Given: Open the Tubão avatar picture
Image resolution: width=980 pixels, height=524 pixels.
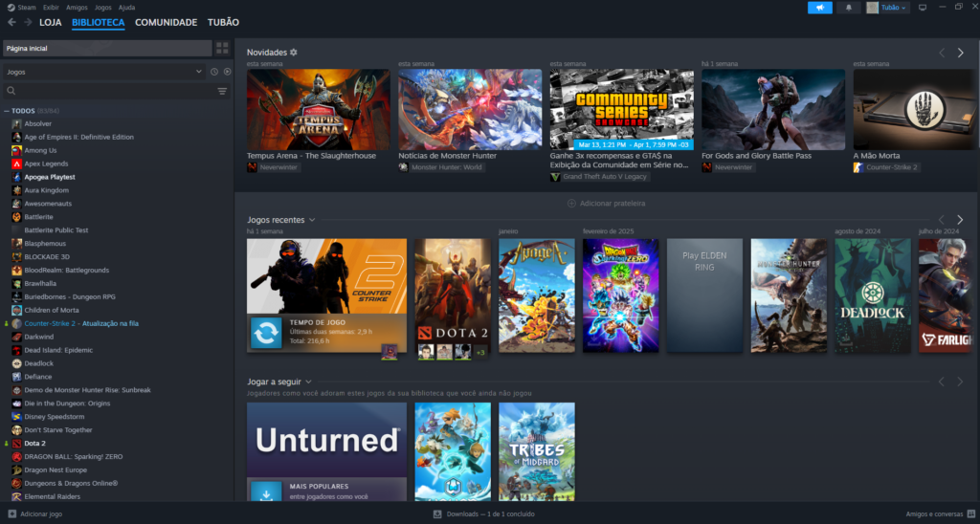Looking at the screenshot, I should pyautogui.click(x=873, y=8).
